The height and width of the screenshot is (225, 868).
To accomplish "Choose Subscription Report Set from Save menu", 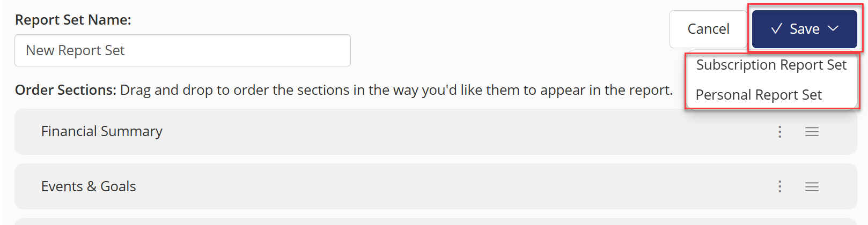I will (x=771, y=65).
